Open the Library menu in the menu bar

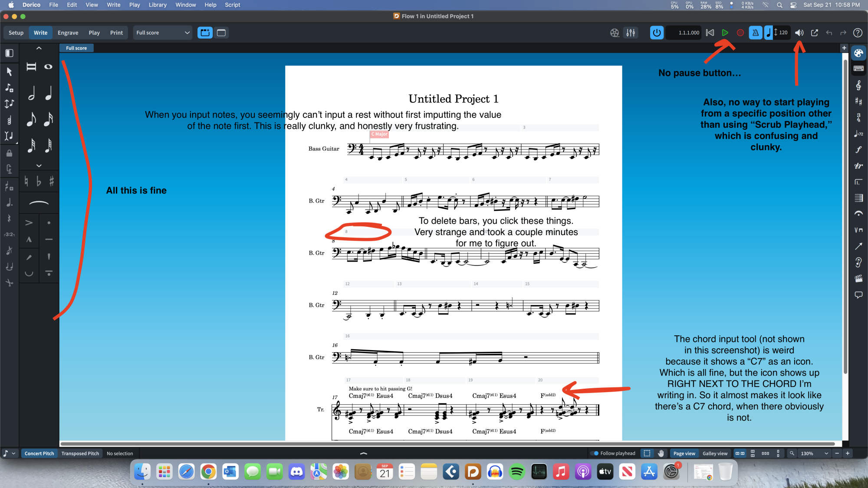157,5
